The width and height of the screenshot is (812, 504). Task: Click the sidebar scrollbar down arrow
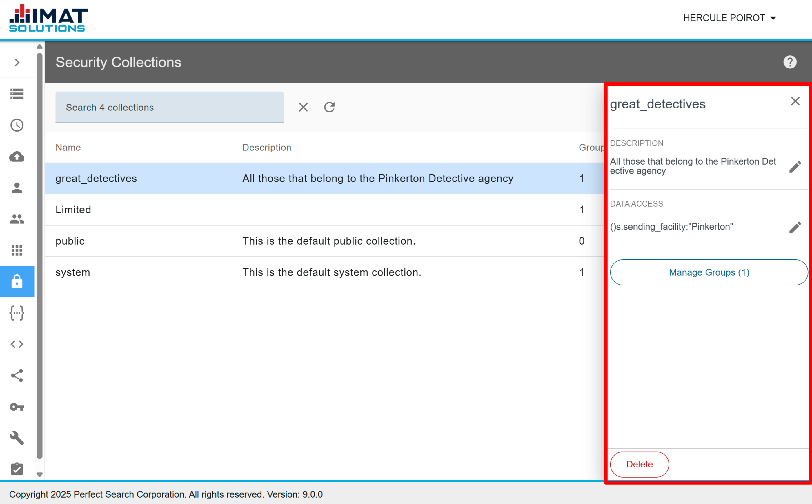tap(39, 475)
